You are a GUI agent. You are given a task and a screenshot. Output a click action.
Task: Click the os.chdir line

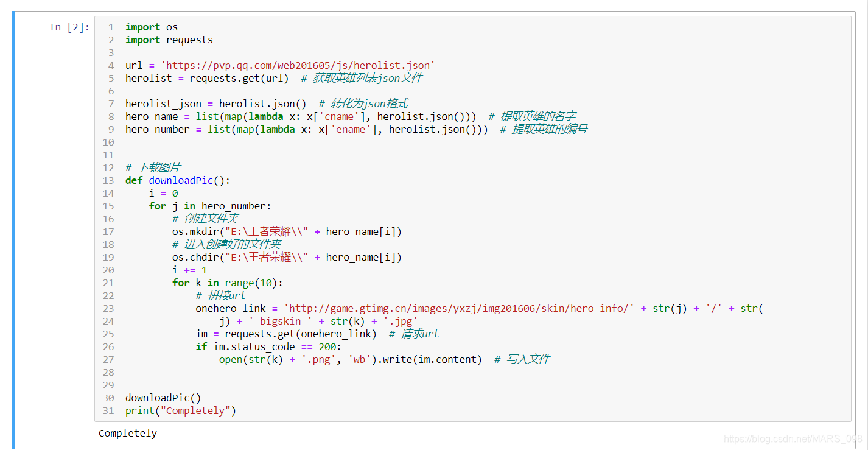[x=287, y=257]
